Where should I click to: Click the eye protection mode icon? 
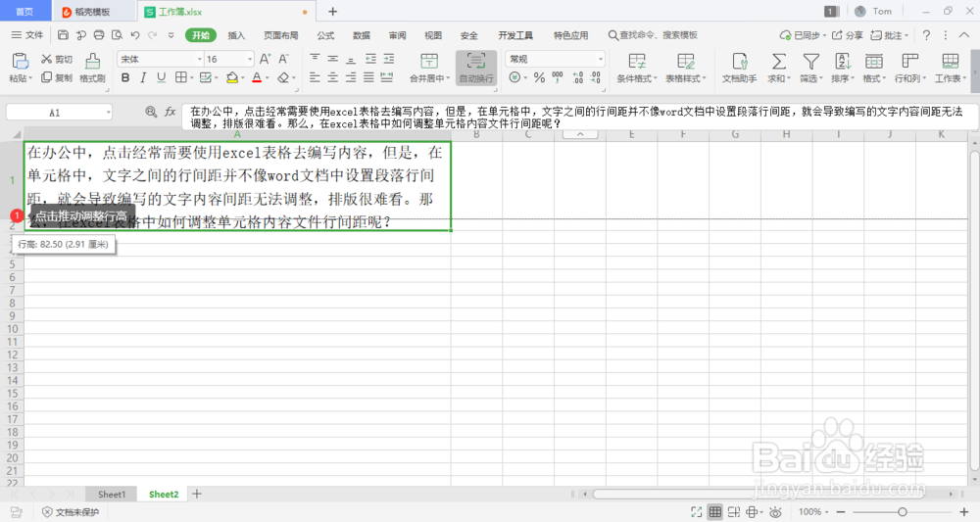pyautogui.click(x=775, y=512)
